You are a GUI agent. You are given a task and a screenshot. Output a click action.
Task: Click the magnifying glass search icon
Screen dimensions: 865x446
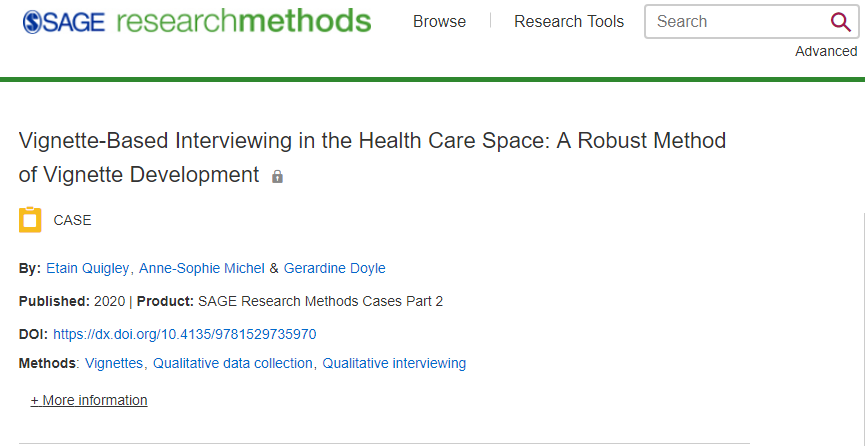[840, 22]
